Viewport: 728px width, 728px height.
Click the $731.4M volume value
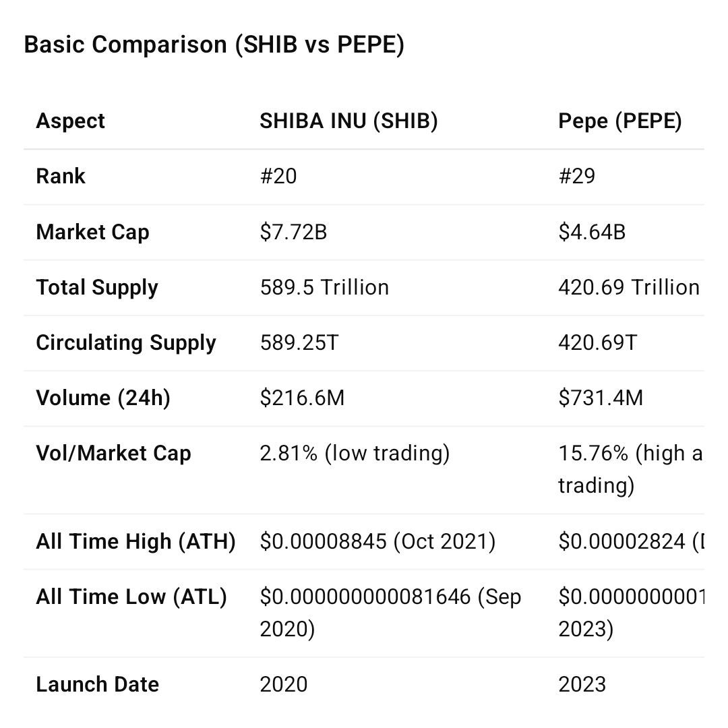click(601, 398)
